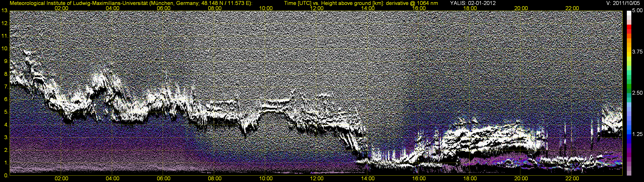644x182 pixels.
Task: Pick the red band of the color scale
Action: [629, 27]
